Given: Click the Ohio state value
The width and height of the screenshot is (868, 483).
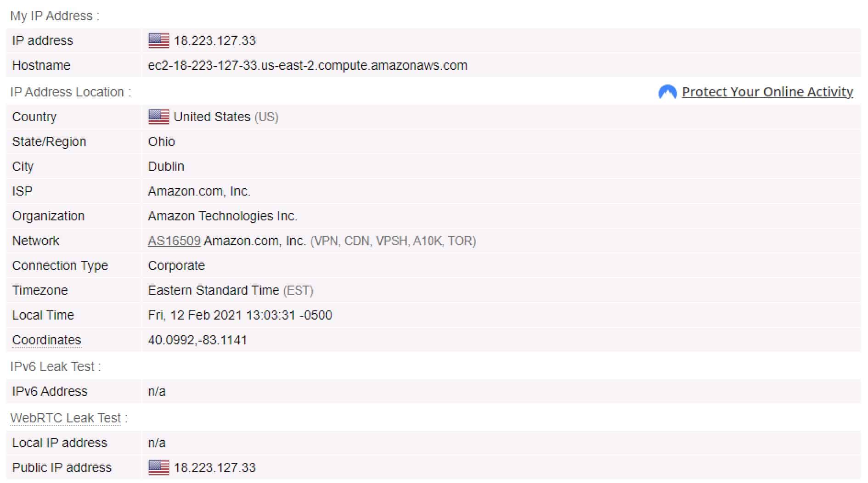Looking at the screenshot, I should point(161,141).
